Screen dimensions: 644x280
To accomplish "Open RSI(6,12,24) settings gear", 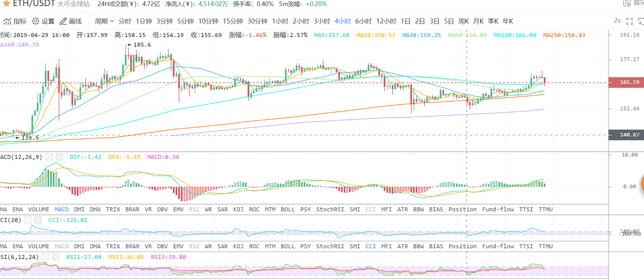I will pyautogui.click(x=46, y=257).
